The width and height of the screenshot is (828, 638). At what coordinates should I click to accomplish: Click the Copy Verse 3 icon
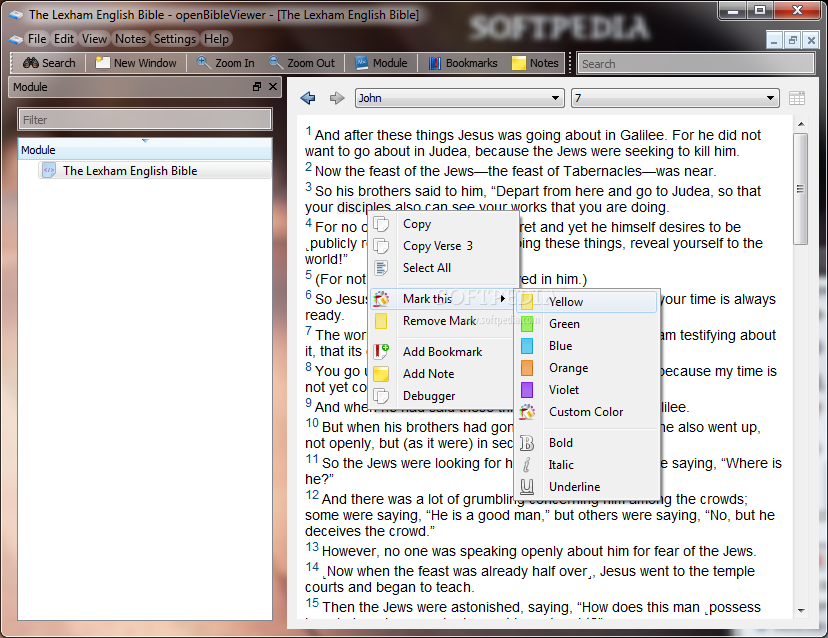(x=381, y=246)
